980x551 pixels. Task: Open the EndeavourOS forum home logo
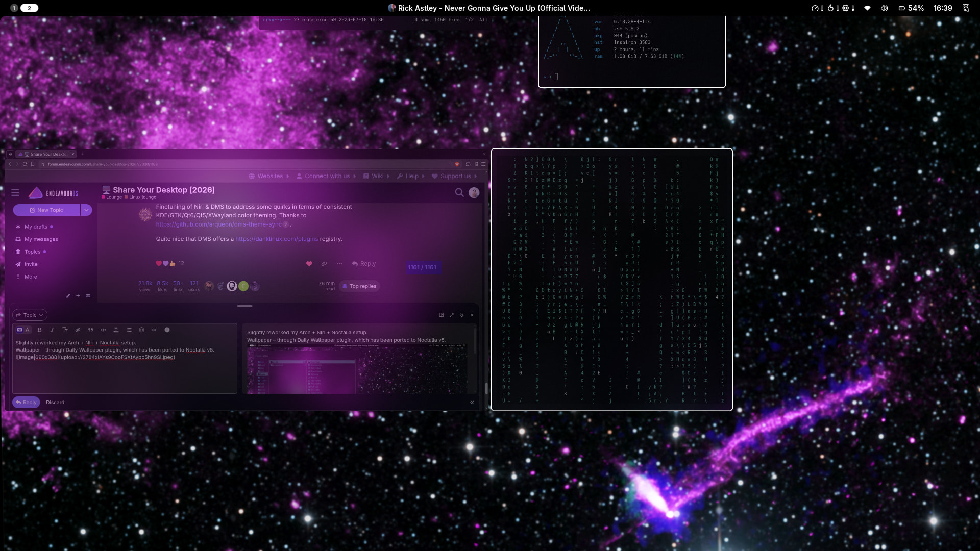[54, 193]
